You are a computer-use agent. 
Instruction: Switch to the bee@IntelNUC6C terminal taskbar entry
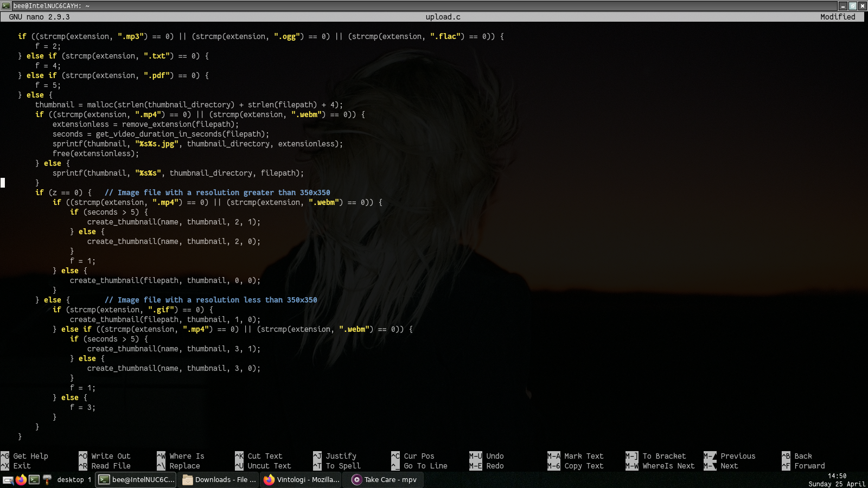tap(136, 480)
